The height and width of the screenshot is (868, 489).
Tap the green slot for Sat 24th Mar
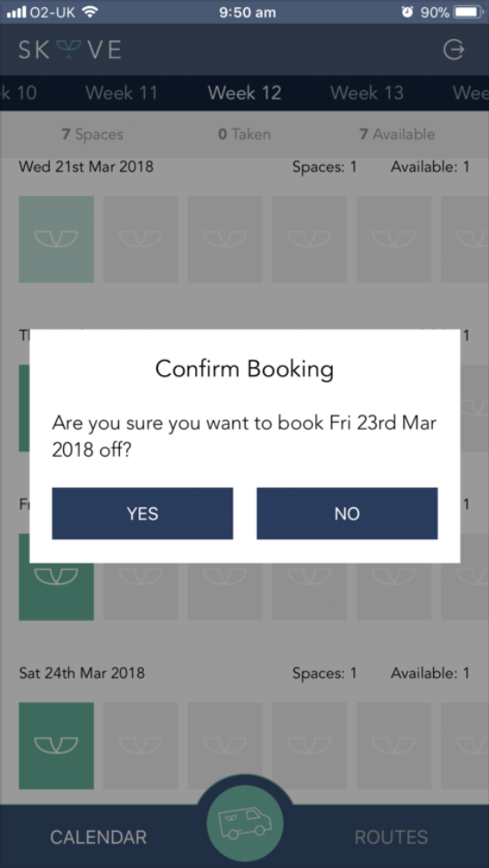[x=57, y=746]
